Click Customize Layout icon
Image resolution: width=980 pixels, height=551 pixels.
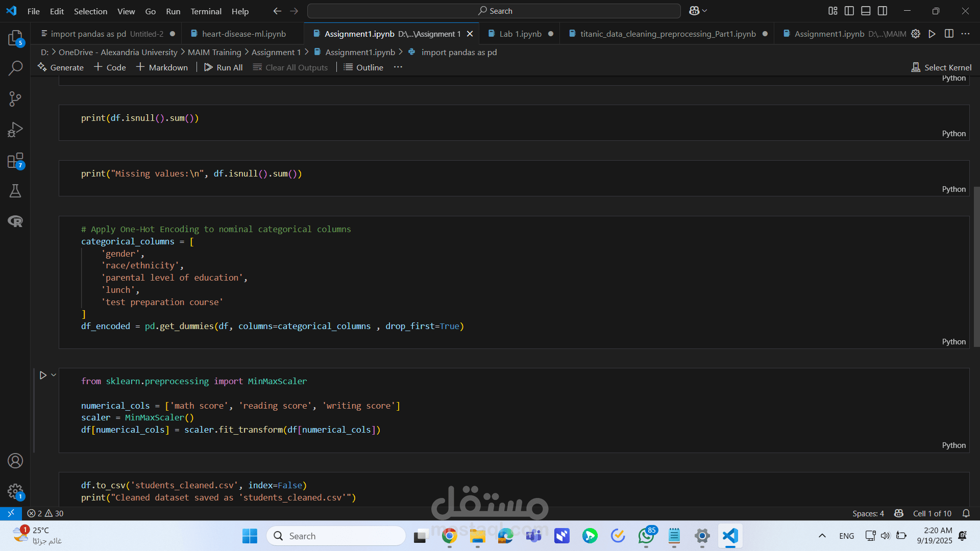coord(833,11)
